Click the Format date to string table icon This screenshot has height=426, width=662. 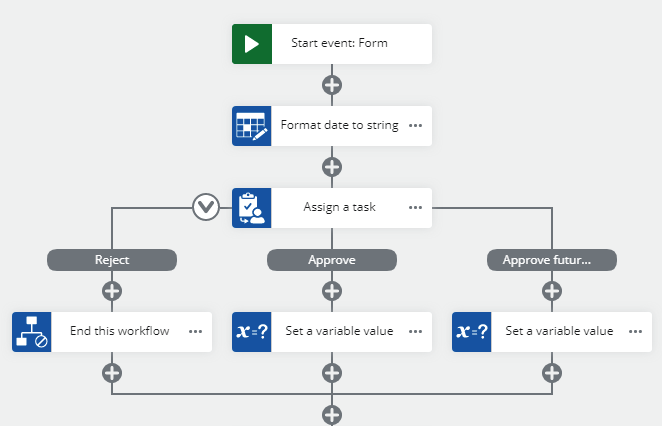click(x=252, y=126)
